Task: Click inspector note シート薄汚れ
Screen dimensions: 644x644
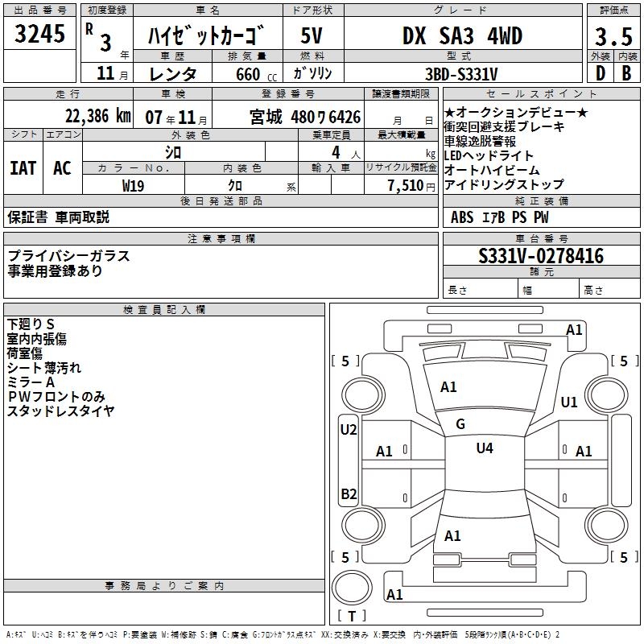Action: tap(44, 367)
